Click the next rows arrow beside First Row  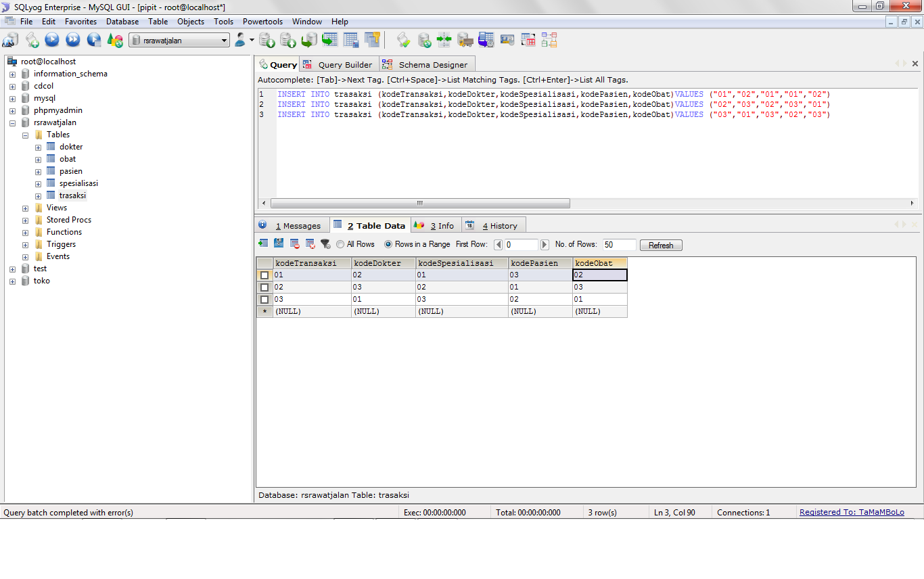coord(545,245)
